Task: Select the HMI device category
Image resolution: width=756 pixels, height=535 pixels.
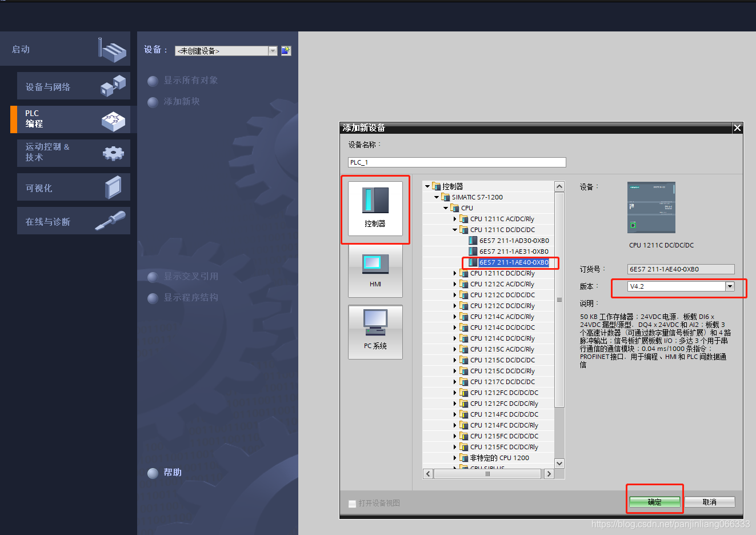Action: 375,271
